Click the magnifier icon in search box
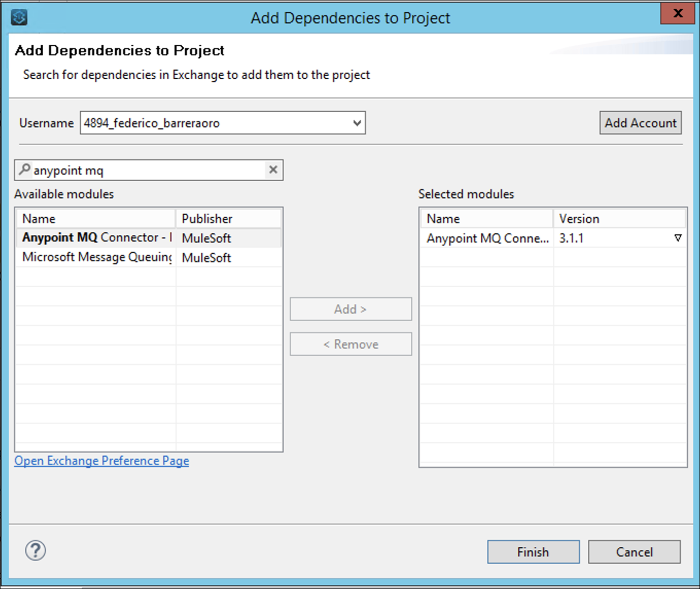Viewport: 700px width, 589px height. pyautogui.click(x=24, y=169)
